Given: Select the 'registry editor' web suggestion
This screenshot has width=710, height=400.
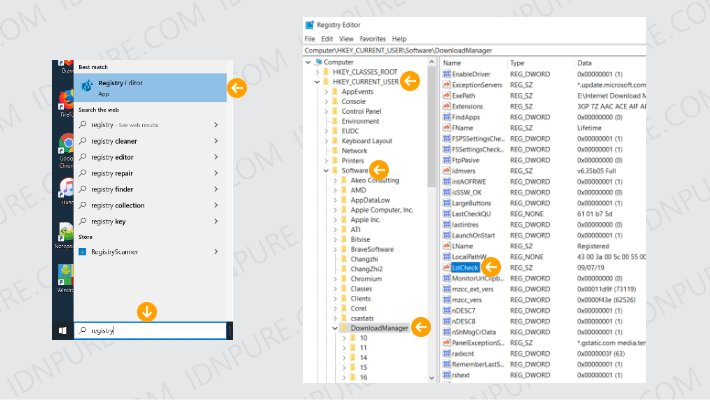Looking at the screenshot, I should click(112, 157).
